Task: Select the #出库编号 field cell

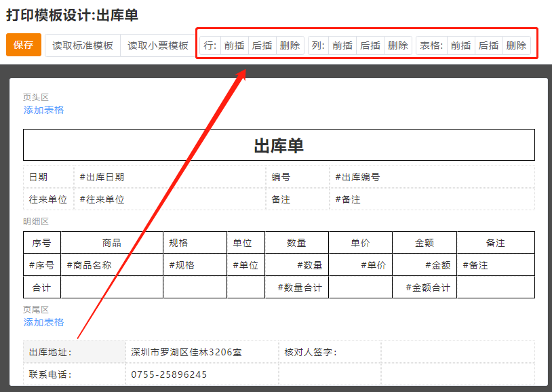Action: tap(431, 177)
